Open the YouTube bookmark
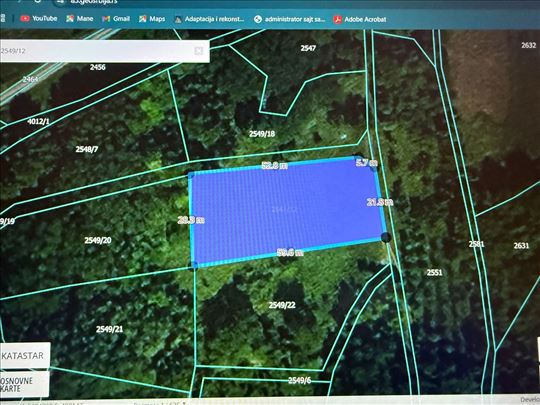This screenshot has width=540, height=405. 39,19
